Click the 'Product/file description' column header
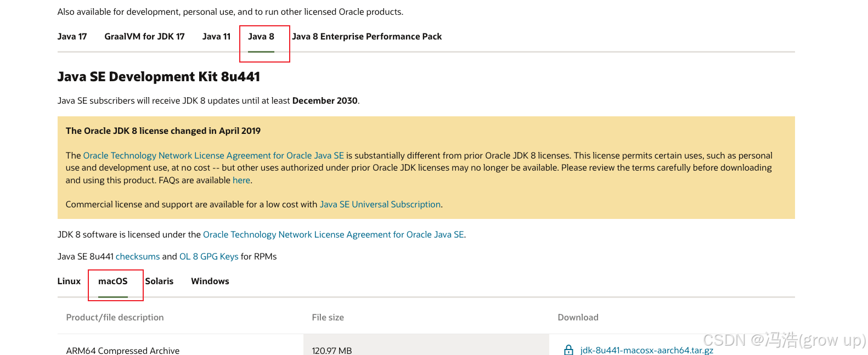The height and width of the screenshot is (355, 868). 115,318
